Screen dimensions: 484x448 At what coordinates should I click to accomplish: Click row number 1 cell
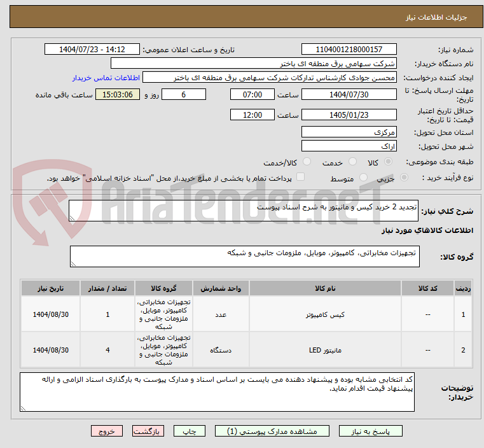[463, 314]
